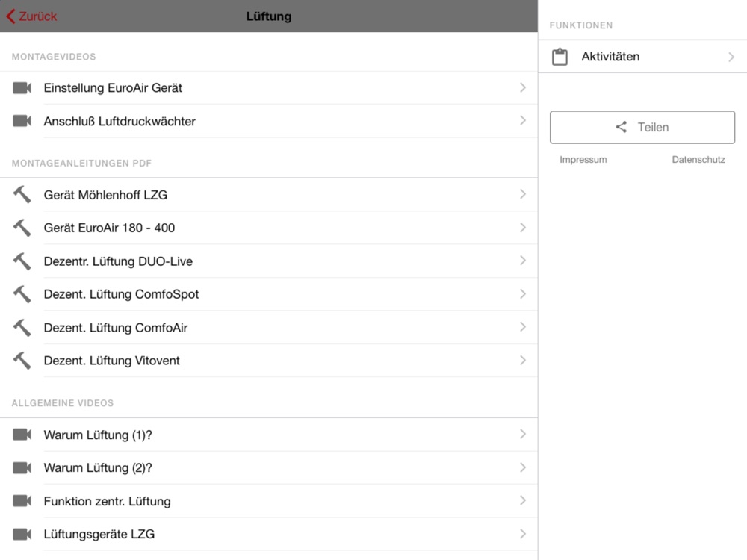Click video camera icon beside Einstellung EuroAir Gerät
747x560 pixels.
pos(22,88)
